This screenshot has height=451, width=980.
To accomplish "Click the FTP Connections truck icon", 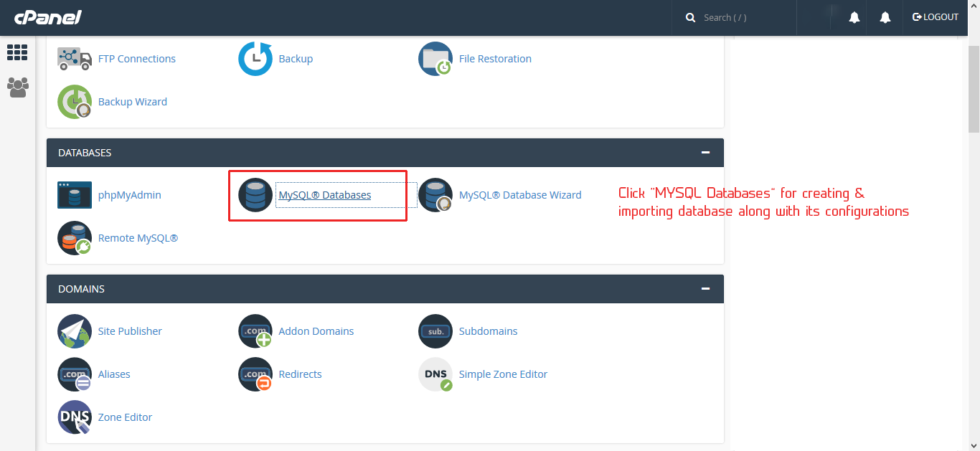I will pyautogui.click(x=75, y=59).
